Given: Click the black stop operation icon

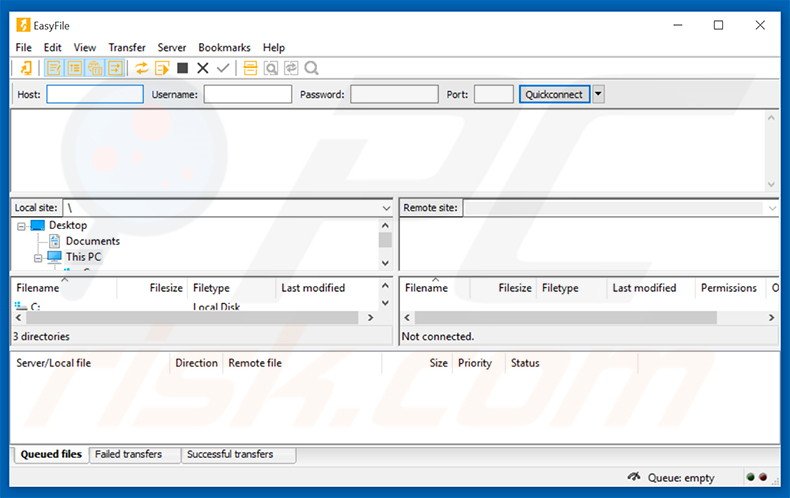Looking at the screenshot, I should tap(182, 68).
